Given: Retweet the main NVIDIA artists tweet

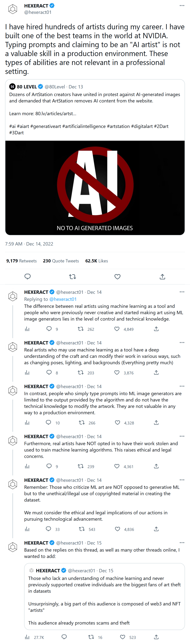Looking at the screenshot, I should [72, 276].
